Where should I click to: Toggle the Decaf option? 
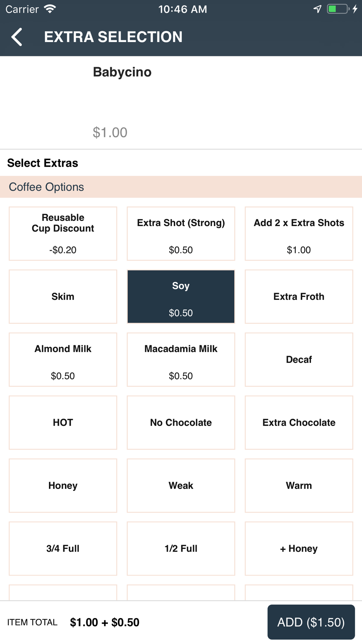[299, 360]
